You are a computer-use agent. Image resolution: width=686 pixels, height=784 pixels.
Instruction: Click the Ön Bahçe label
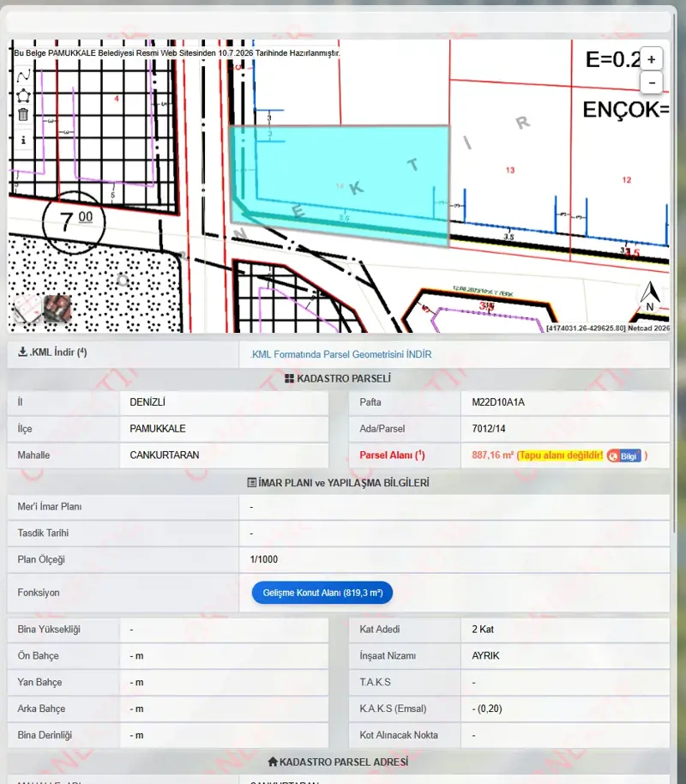[38, 656]
